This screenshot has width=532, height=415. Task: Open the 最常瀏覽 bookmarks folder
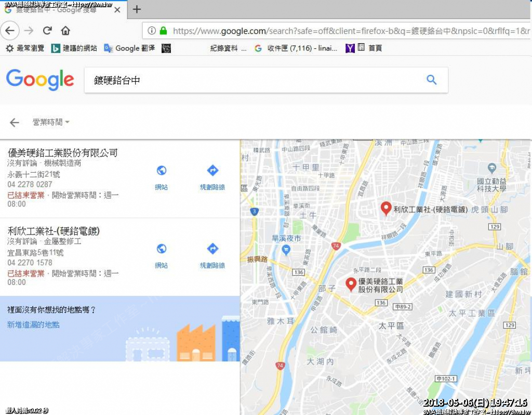tap(25, 48)
